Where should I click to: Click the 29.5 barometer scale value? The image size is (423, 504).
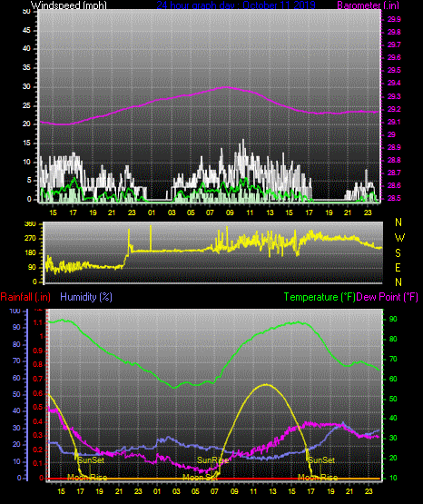[x=394, y=70]
